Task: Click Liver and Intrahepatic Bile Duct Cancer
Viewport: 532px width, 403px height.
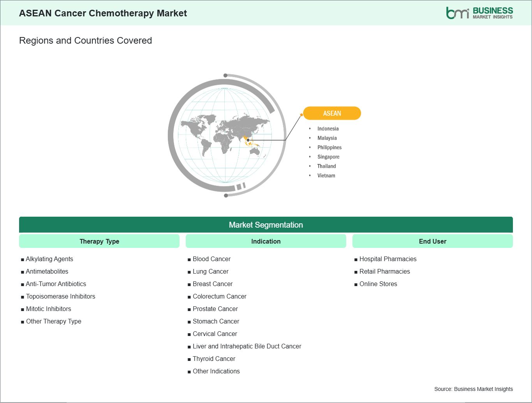Action: point(247,346)
